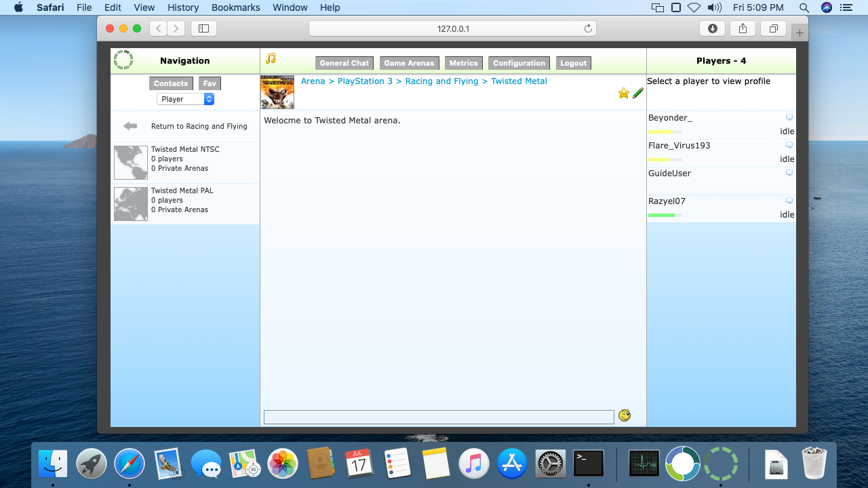868x488 pixels.
Task: Click the green pencil edit icon
Action: 638,94
